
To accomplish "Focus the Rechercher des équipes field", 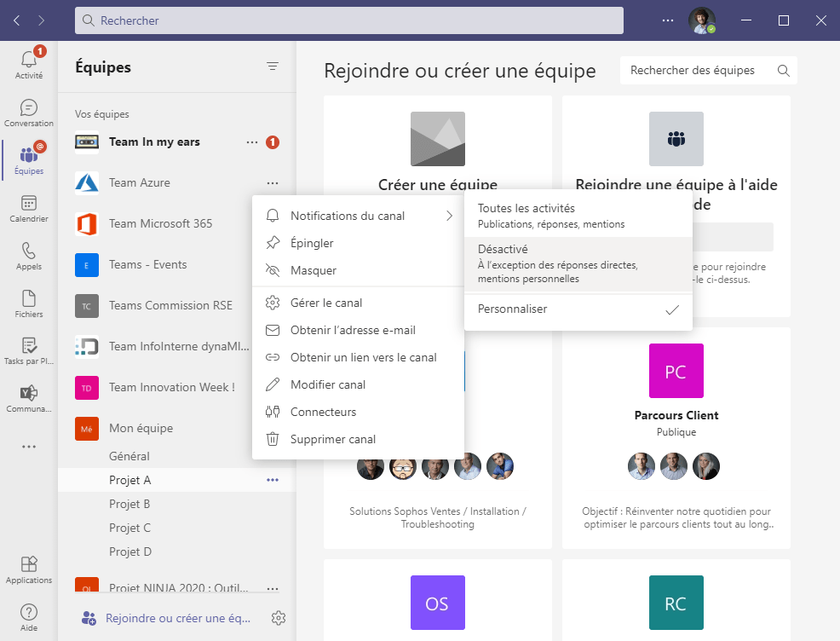I will (708, 70).
